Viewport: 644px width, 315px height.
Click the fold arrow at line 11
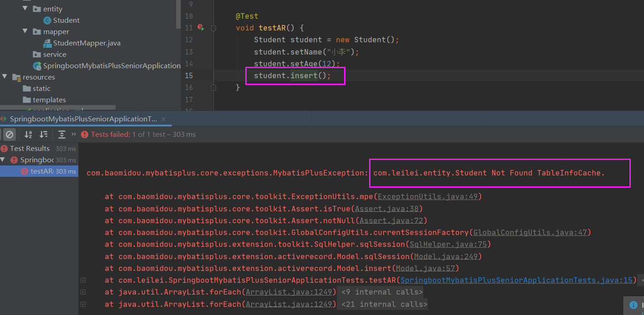(213, 28)
